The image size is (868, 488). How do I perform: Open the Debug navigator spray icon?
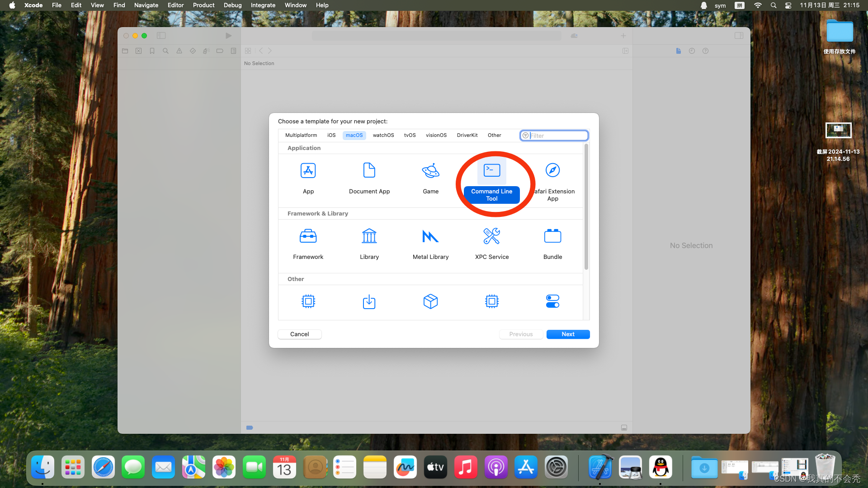(x=206, y=51)
